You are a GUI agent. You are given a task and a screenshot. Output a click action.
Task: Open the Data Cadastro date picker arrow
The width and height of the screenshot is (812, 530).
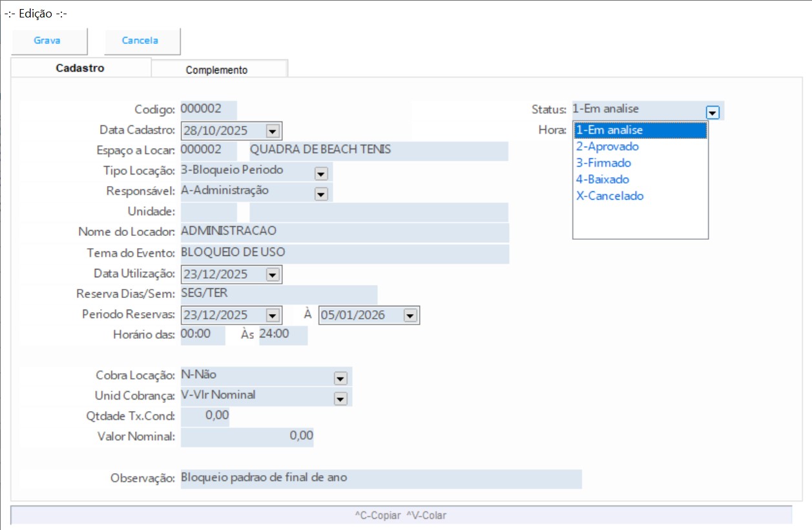(x=272, y=131)
